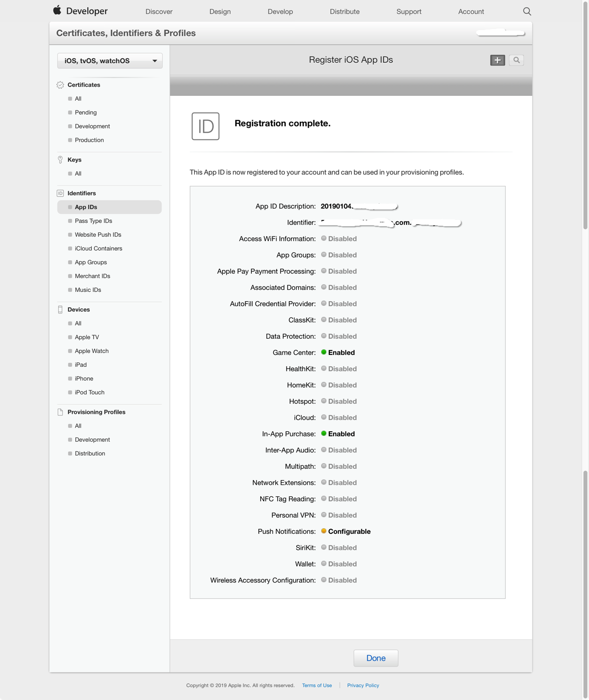
Task: Open the iOS, tvOS, watchOS platform dropdown
Action: point(110,61)
